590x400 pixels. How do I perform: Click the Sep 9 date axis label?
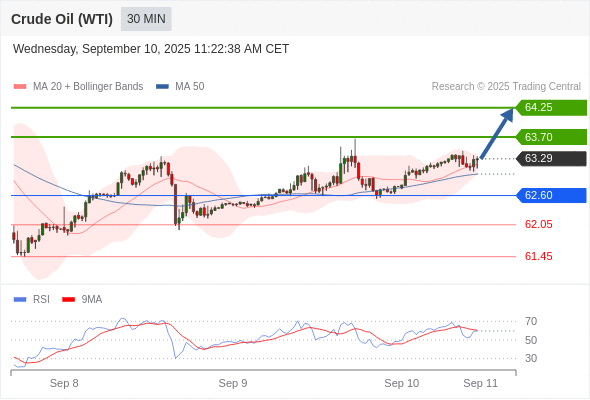(x=233, y=383)
